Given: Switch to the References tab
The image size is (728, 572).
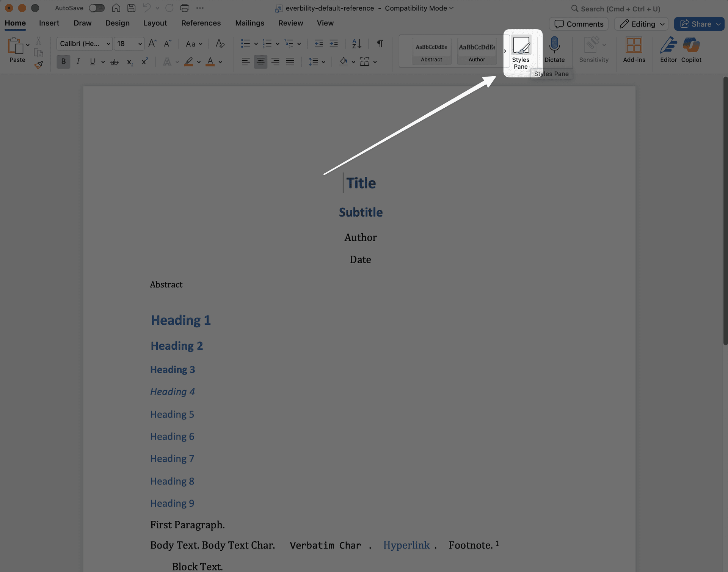Looking at the screenshot, I should (201, 23).
